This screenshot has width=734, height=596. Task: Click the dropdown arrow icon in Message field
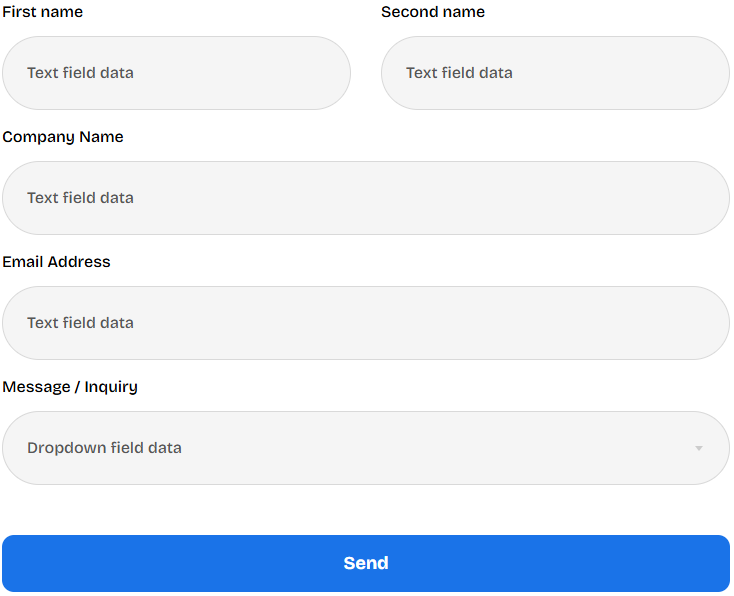tap(699, 448)
